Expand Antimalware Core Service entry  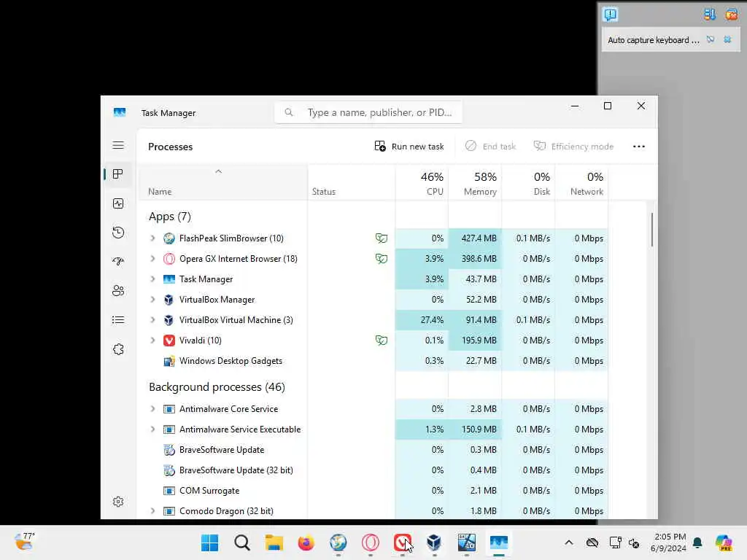152,408
